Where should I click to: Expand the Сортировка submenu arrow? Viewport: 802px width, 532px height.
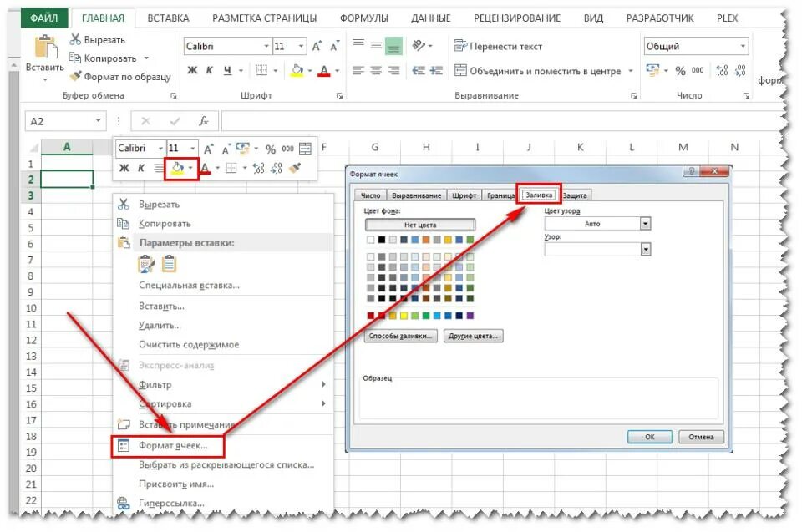(324, 403)
